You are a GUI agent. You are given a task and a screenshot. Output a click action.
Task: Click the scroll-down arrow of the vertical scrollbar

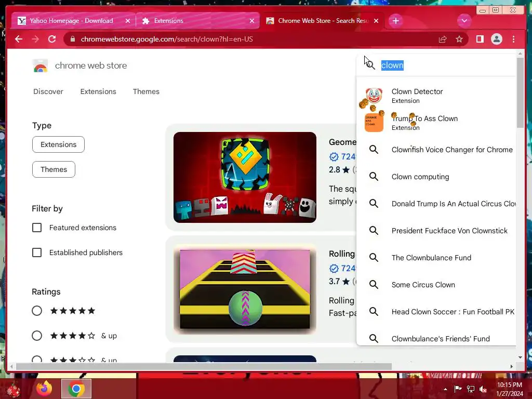pos(520,357)
